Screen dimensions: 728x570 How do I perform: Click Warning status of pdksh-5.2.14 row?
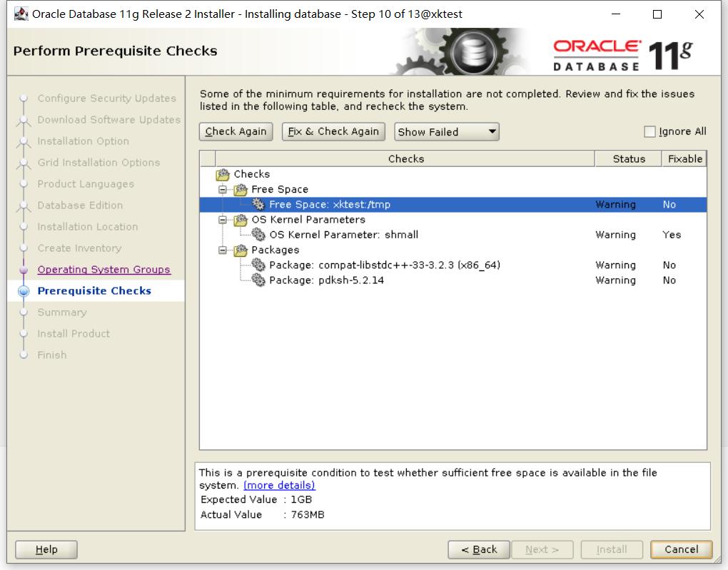pyautogui.click(x=616, y=280)
